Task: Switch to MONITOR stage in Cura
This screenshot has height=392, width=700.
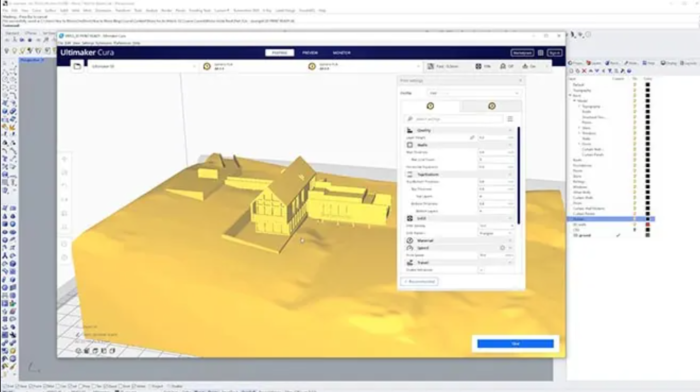Action: (x=342, y=53)
